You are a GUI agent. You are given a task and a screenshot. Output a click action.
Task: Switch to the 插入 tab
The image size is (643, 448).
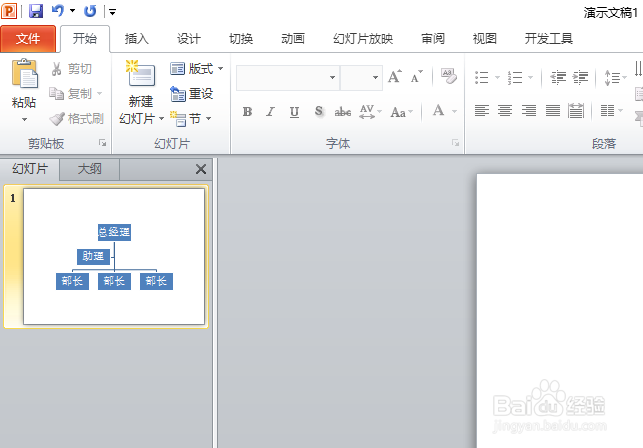(x=137, y=39)
